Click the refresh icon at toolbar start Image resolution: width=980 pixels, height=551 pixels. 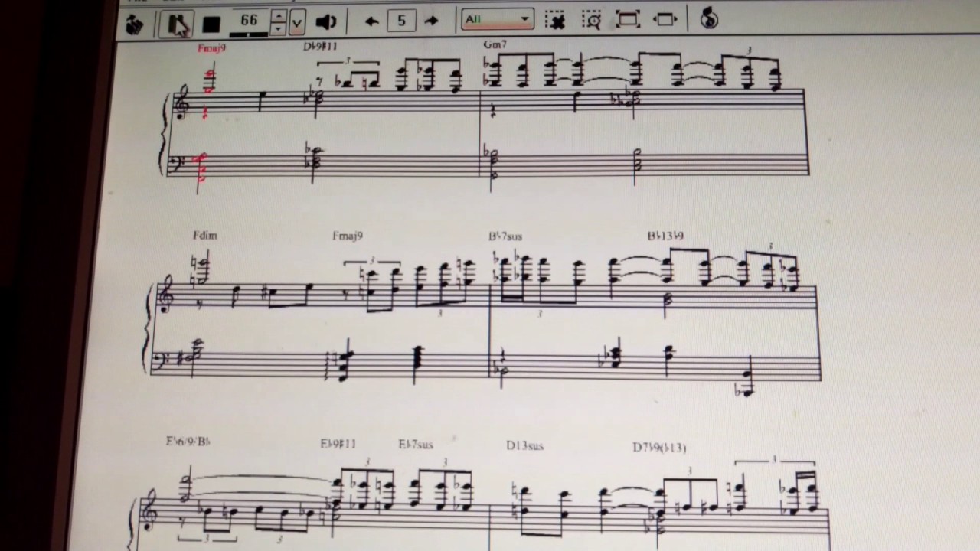pyautogui.click(x=134, y=24)
